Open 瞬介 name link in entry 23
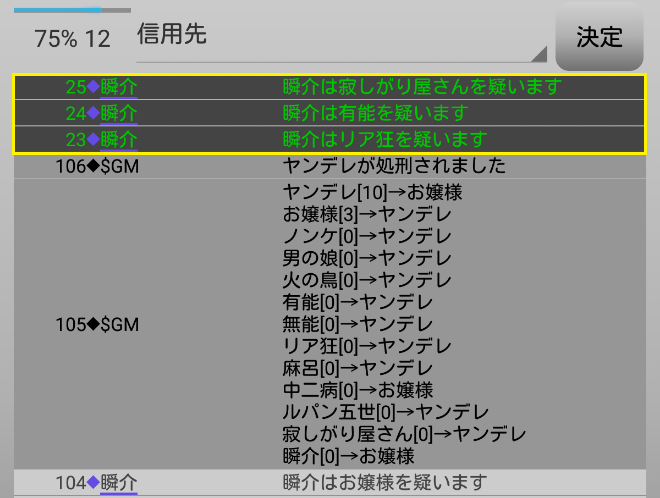This screenshot has height=498, width=660. click(119, 139)
